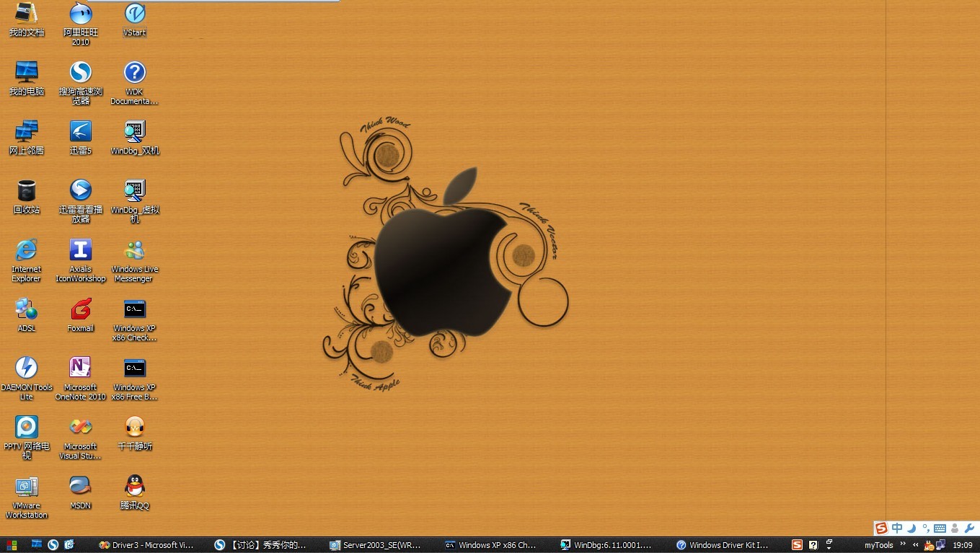The height and width of the screenshot is (553, 980).
Task: Select the Internet Explorer desktop icon
Action: click(x=27, y=260)
